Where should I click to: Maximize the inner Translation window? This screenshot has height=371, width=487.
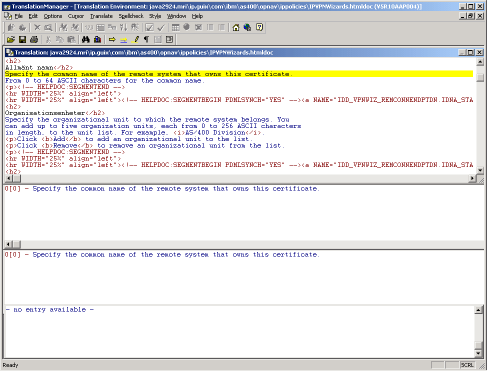pyautogui.click(x=470, y=52)
